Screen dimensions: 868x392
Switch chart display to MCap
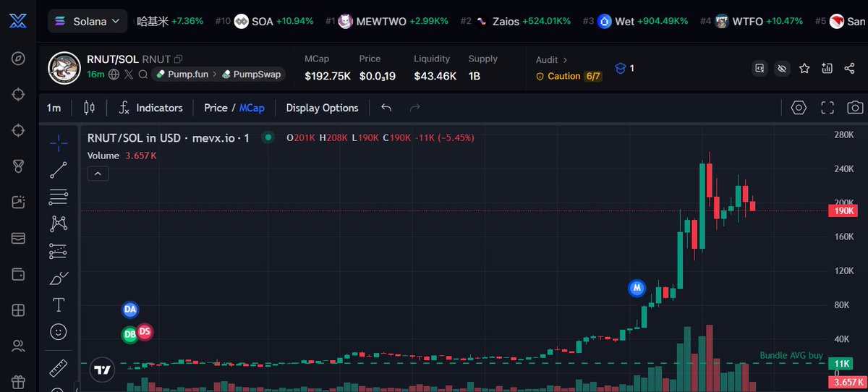(252, 108)
